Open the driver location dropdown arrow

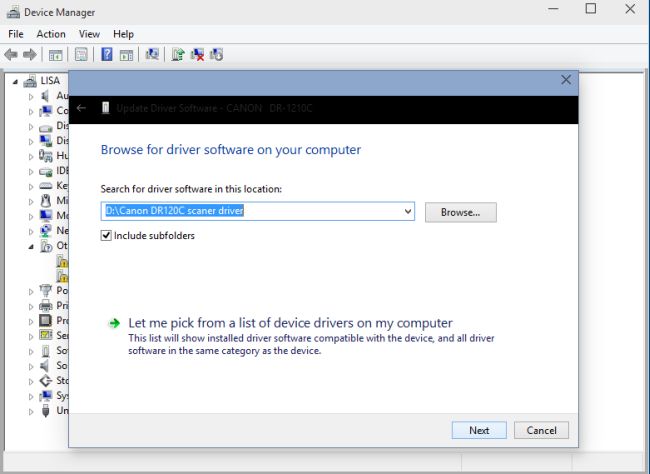click(408, 211)
